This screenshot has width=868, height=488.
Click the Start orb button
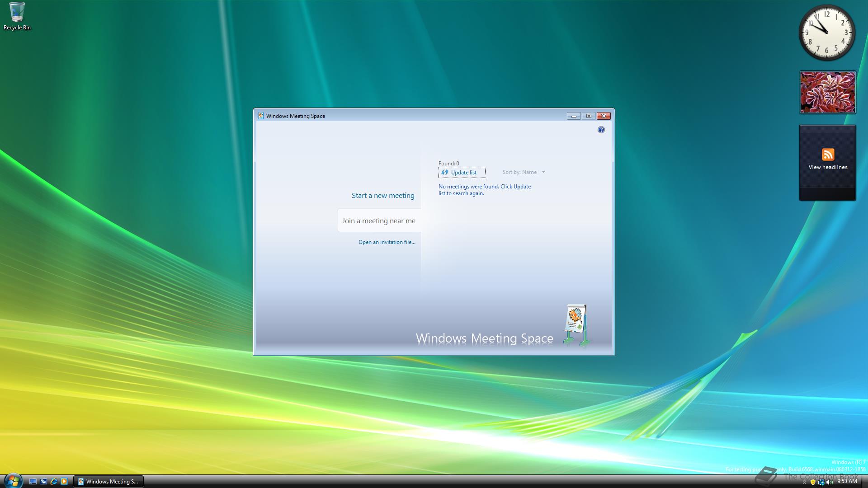(13, 480)
